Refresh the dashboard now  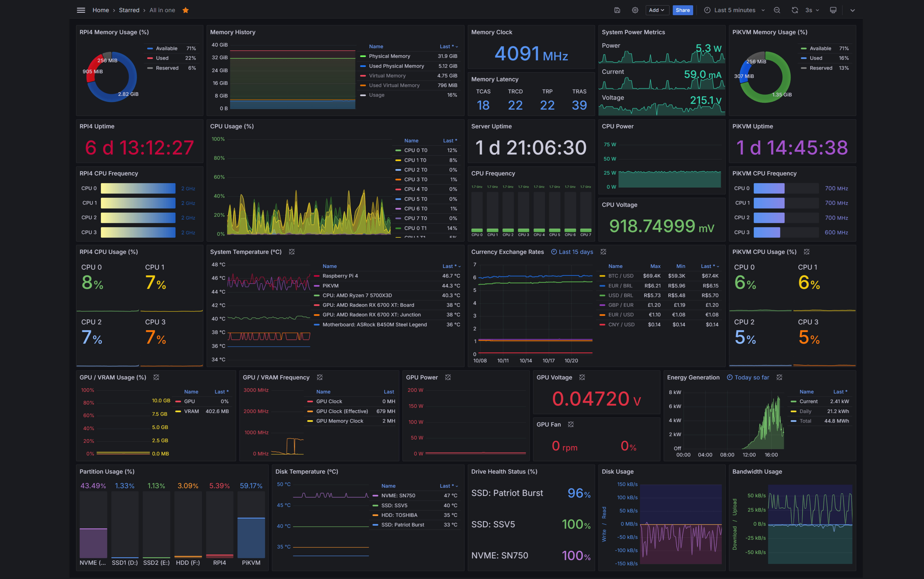(x=795, y=10)
